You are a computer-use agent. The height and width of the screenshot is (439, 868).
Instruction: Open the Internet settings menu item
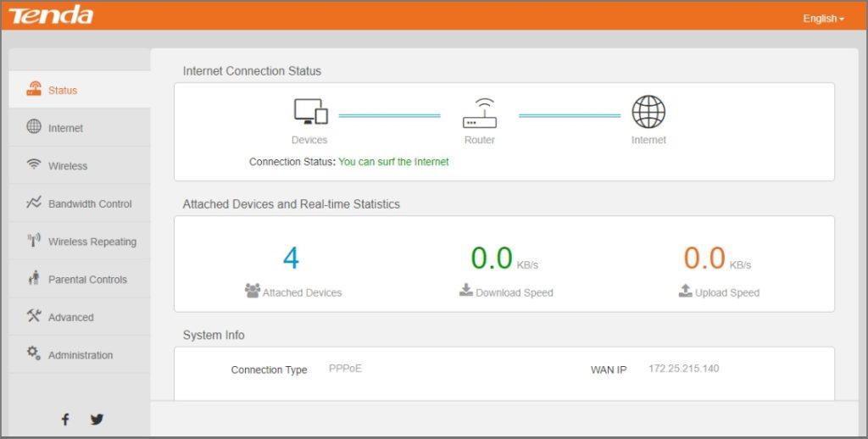[x=80, y=127]
